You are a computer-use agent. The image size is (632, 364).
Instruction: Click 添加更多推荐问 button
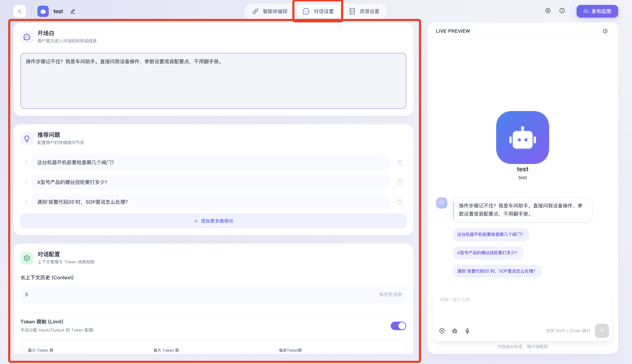click(213, 221)
